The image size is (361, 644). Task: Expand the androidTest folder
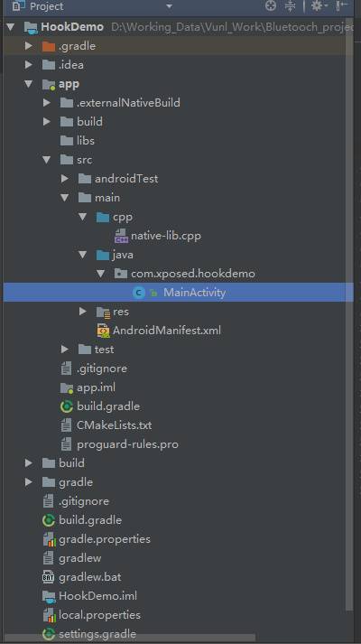click(x=65, y=179)
